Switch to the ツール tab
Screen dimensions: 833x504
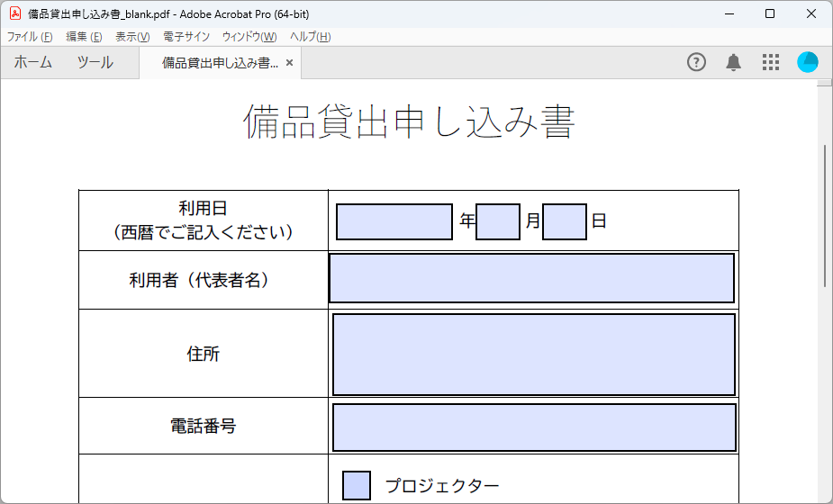click(95, 63)
